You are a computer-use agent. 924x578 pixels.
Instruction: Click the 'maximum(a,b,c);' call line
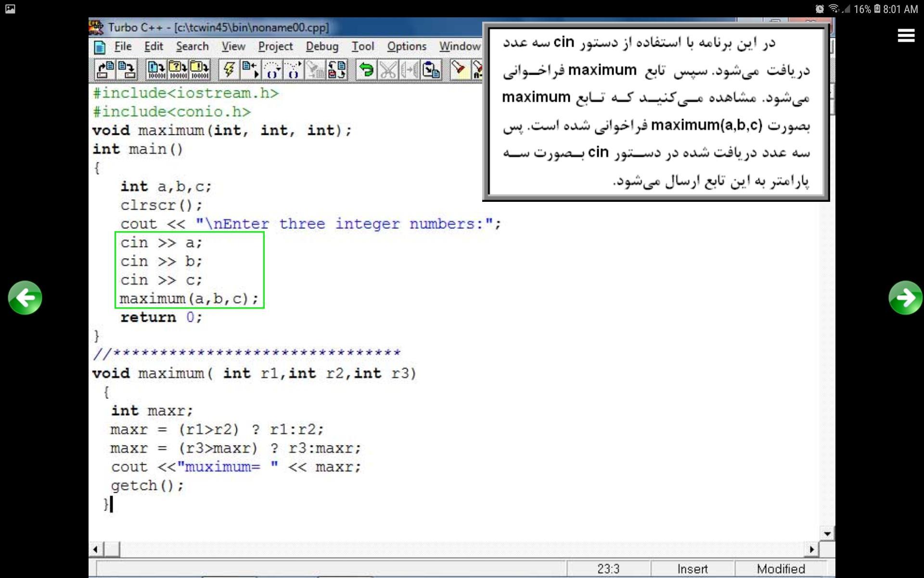click(x=189, y=299)
